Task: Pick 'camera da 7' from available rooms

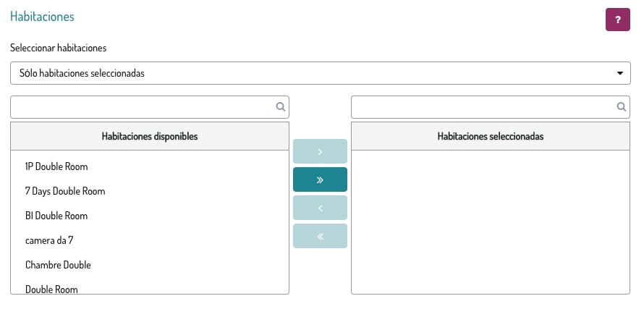Action: (x=49, y=240)
